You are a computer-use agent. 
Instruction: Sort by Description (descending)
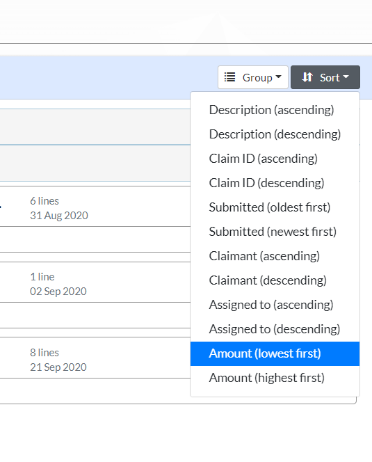click(x=275, y=134)
